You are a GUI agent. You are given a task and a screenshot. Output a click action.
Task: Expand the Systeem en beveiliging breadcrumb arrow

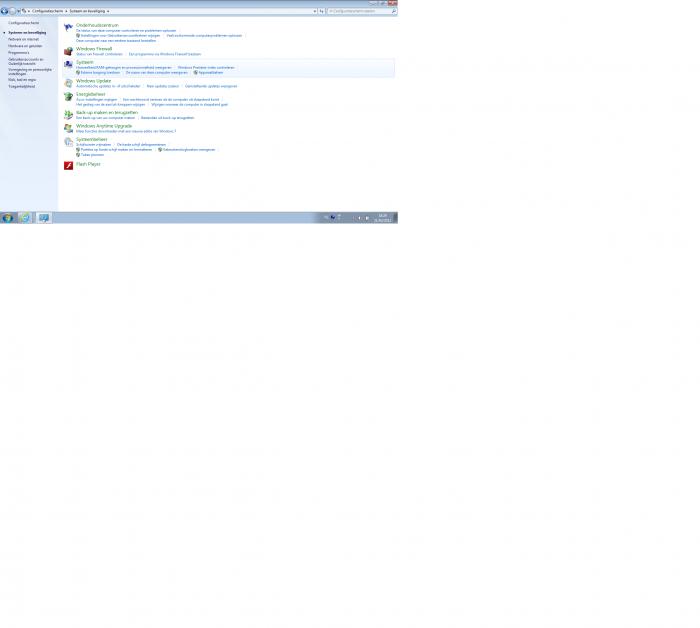tap(108, 11)
